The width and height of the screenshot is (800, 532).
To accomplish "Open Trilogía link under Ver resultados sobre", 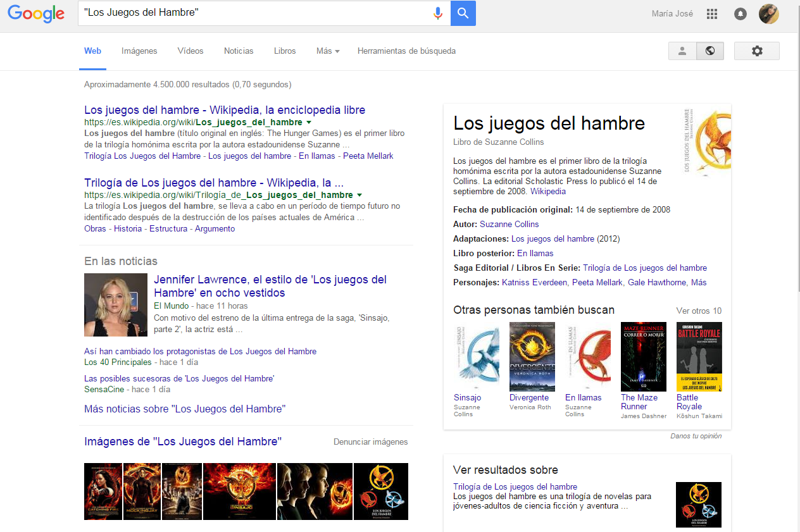I will 515,486.
